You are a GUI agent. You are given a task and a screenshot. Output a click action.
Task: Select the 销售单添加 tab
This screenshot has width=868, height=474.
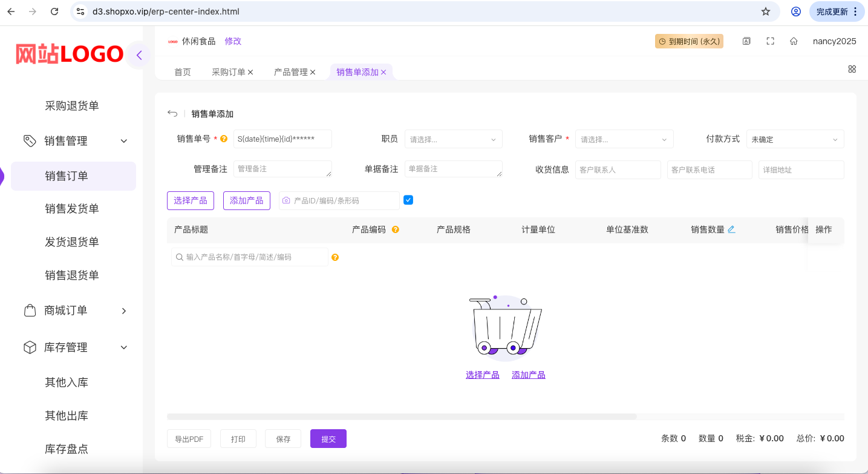click(357, 72)
